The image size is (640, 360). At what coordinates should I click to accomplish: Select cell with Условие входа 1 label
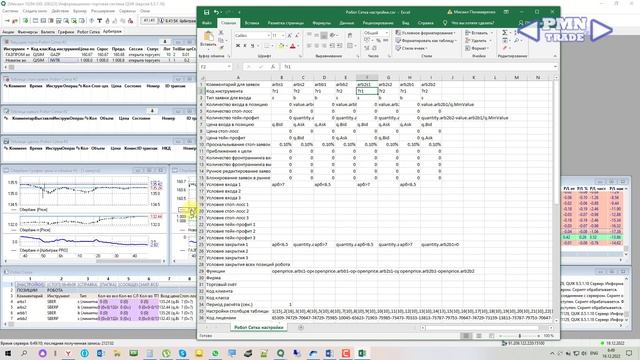pos(238,184)
